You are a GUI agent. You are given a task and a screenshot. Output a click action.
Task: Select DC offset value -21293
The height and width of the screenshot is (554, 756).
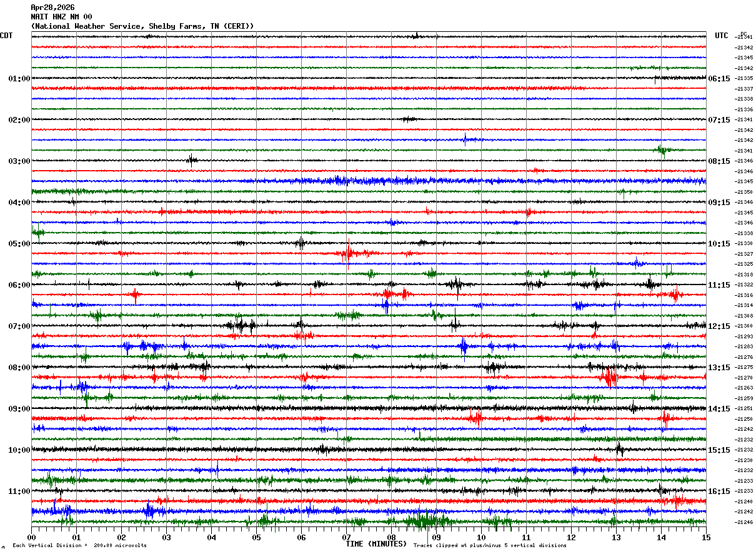tap(744, 336)
